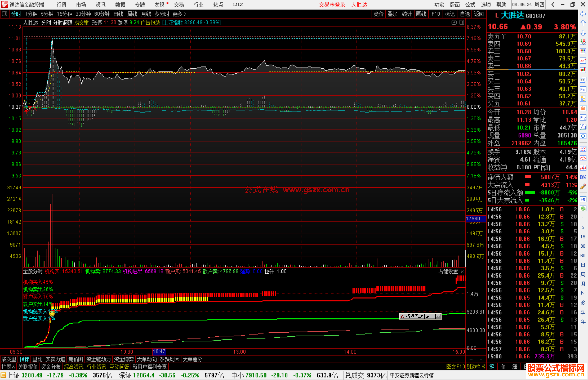Toggle the panel icon left of 分时 tab
Image resolution: width=588 pixels, height=380 pixels.
[x=5, y=14]
